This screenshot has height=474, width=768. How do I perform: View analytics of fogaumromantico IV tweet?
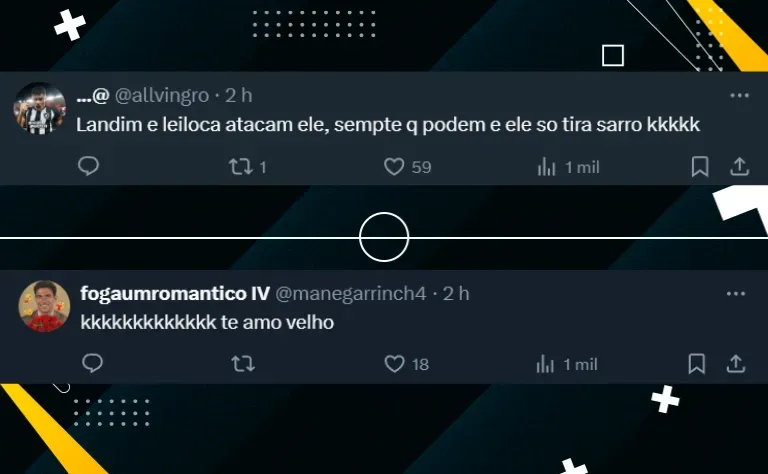tap(545, 364)
